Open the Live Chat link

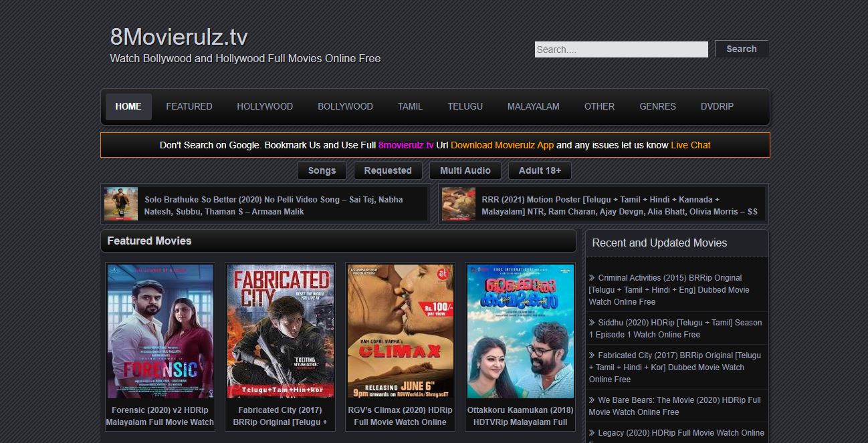(691, 145)
